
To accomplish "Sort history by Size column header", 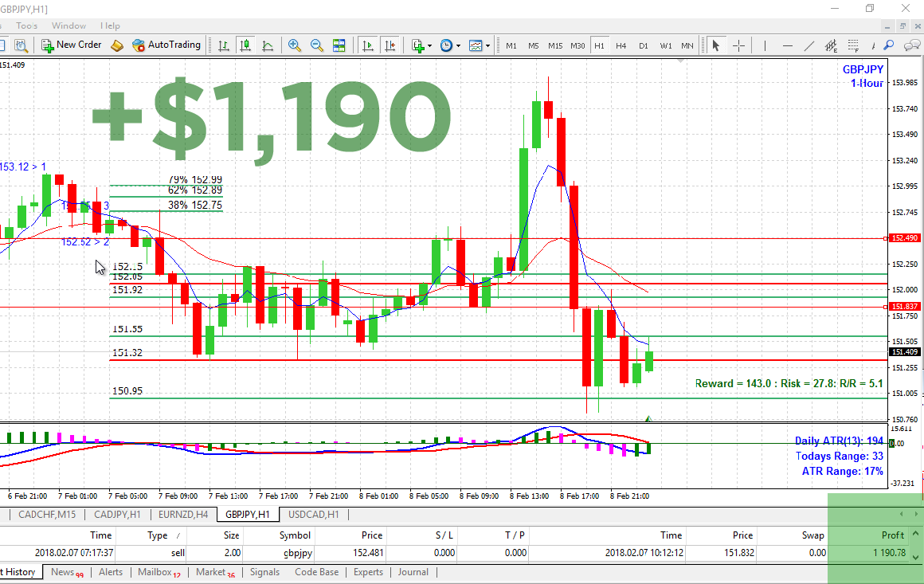I will click(232, 535).
